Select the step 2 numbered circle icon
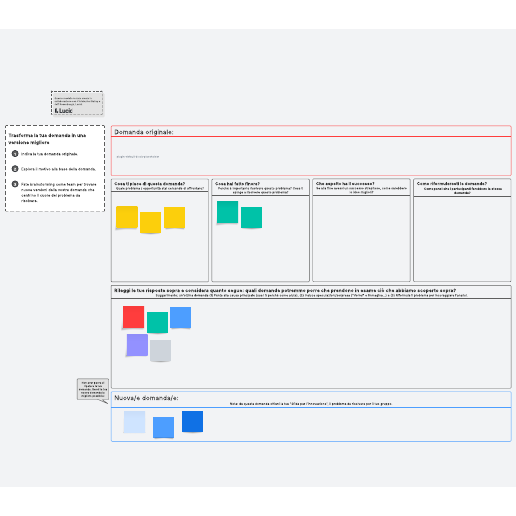Image resolution: width=516 pixels, height=516 pixels. pos(15,169)
